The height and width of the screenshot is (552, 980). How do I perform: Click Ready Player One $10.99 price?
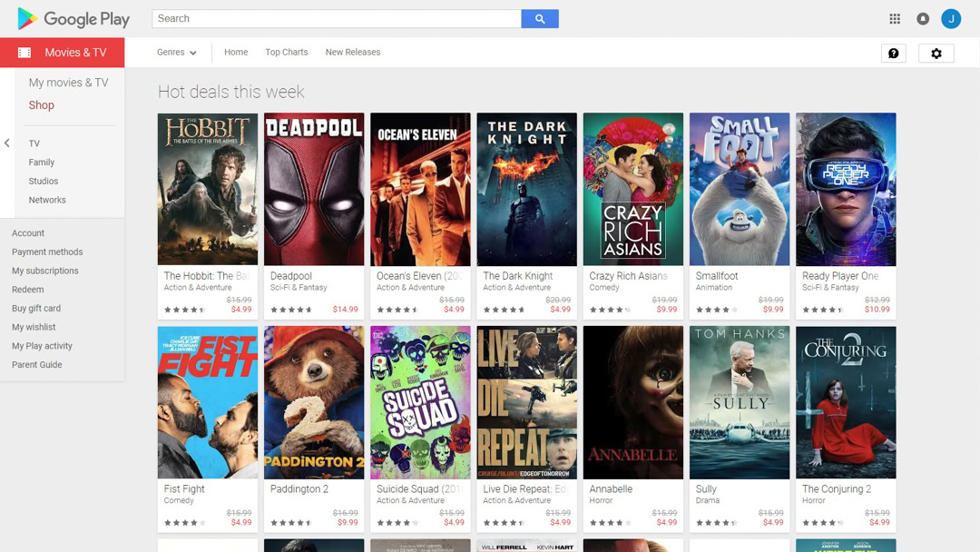[x=877, y=310]
